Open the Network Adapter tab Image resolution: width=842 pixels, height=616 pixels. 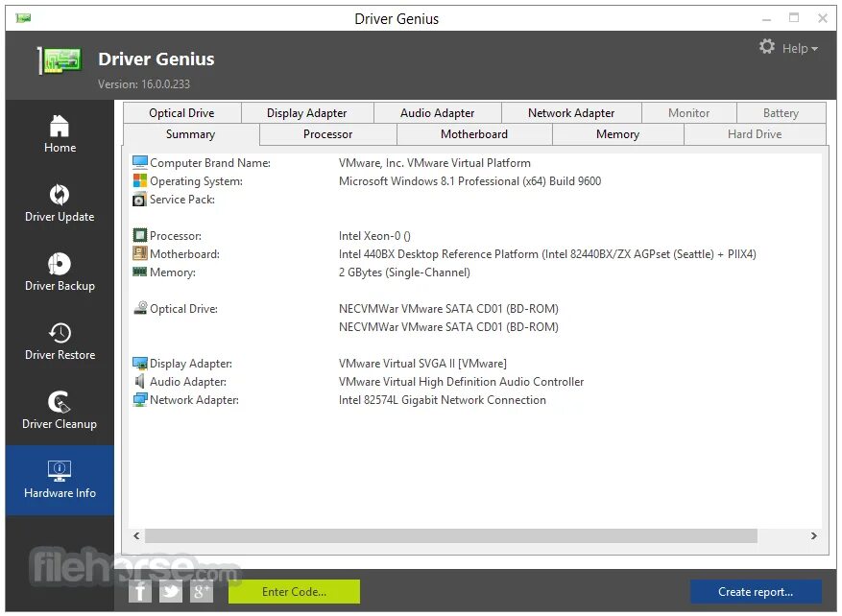[x=571, y=113]
